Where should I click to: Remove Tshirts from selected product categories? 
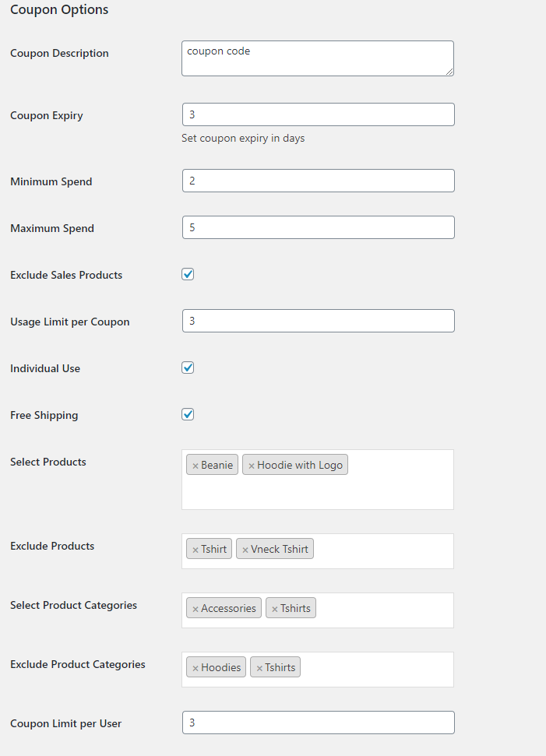coord(275,608)
